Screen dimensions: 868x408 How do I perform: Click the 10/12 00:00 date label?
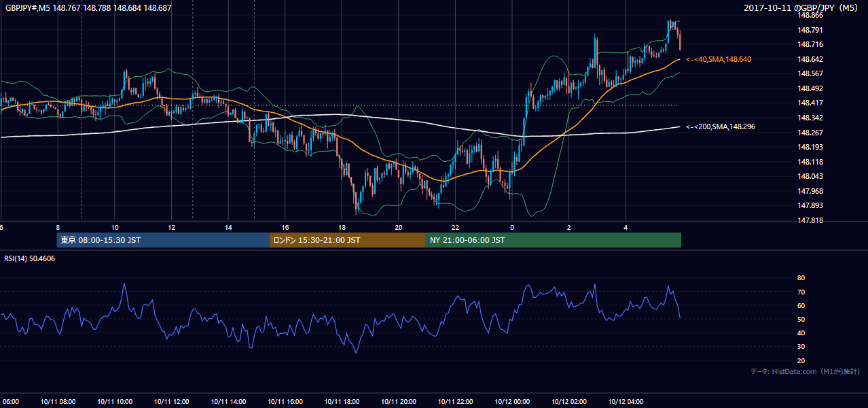click(x=512, y=401)
